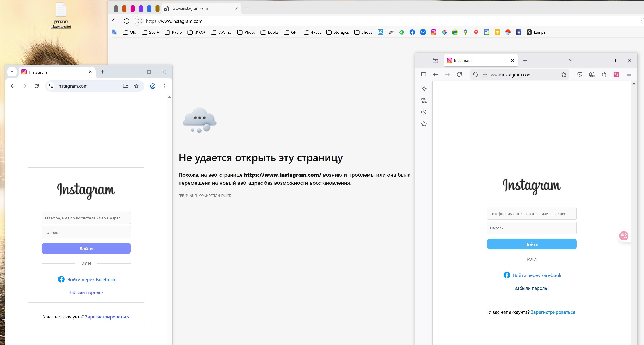The image size is (644, 345).
Task: Toggle Firefox sidebar panel button
Action: [x=423, y=74]
